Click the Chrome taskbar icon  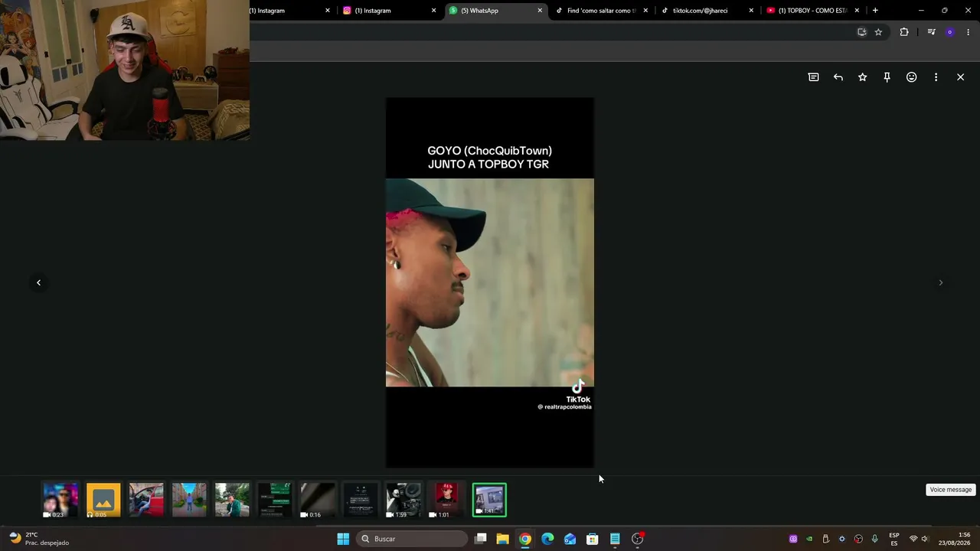pos(525,539)
